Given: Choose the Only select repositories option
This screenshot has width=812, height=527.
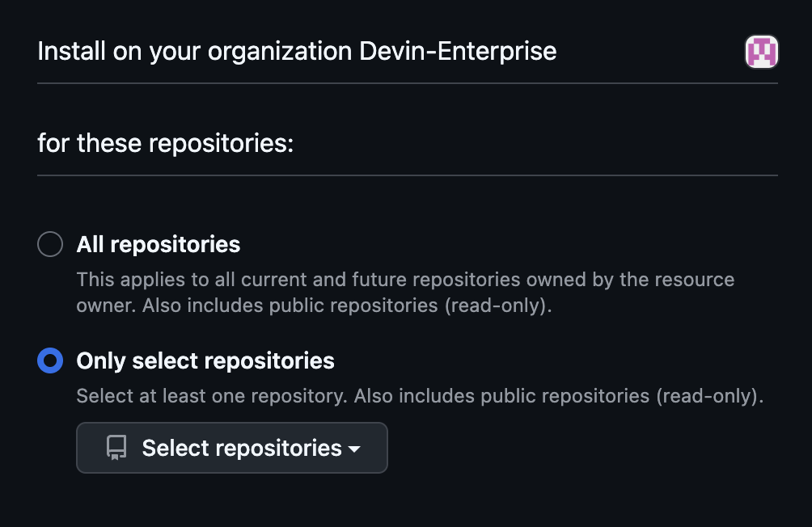Looking at the screenshot, I should pyautogui.click(x=50, y=360).
